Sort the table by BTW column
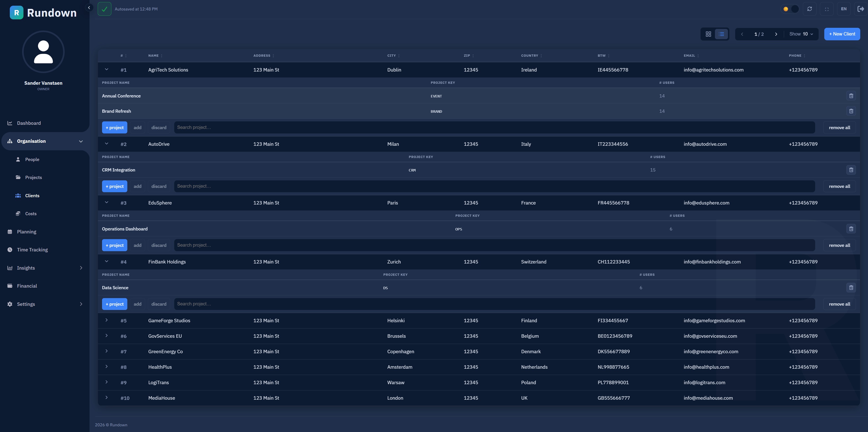This screenshot has height=432, width=868. [x=604, y=56]
